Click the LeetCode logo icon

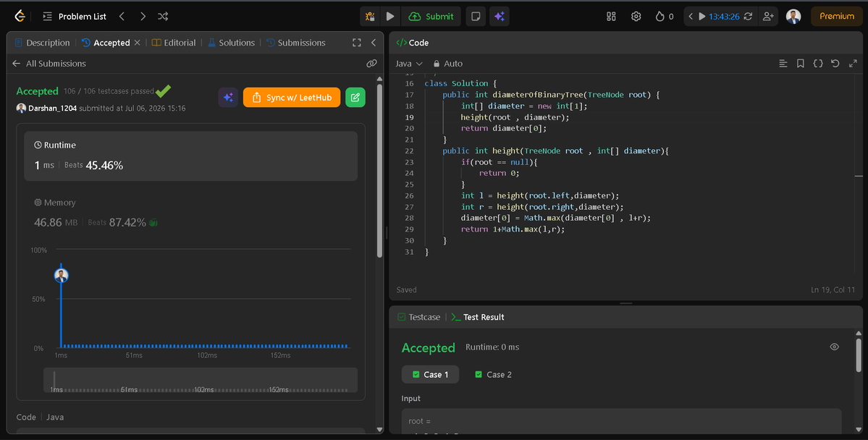click(x=20, y=16)
